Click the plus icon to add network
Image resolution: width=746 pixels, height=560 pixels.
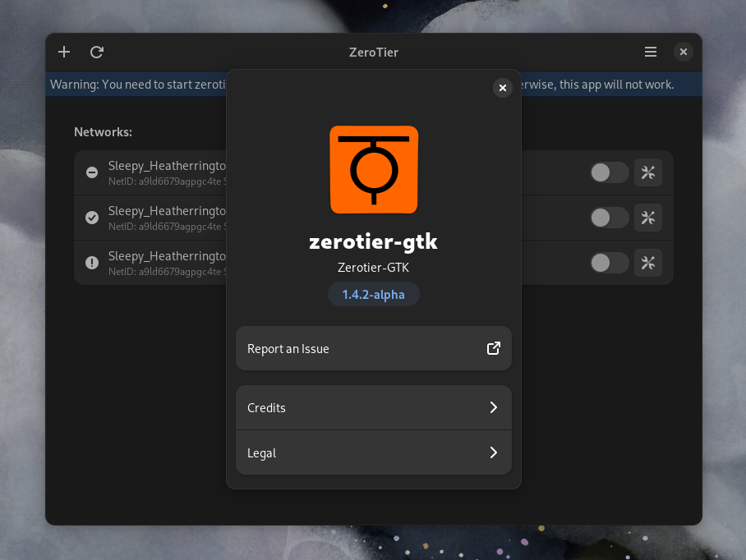tap(64, 52)
